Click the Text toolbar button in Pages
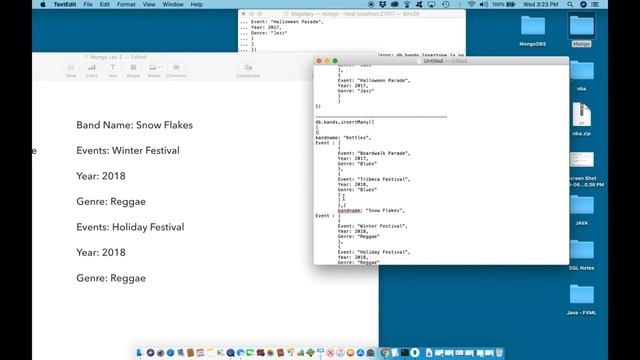Viewport: 640px width, 360px height. (112, 70)
